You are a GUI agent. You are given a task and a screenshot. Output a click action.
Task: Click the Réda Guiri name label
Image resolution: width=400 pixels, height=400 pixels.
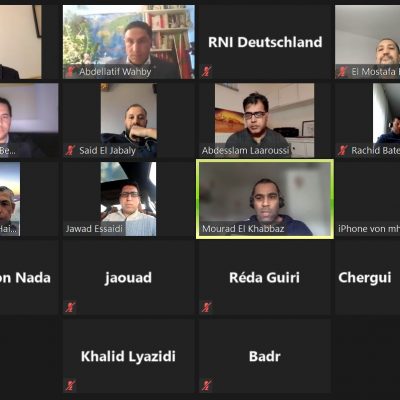(265, 278)
